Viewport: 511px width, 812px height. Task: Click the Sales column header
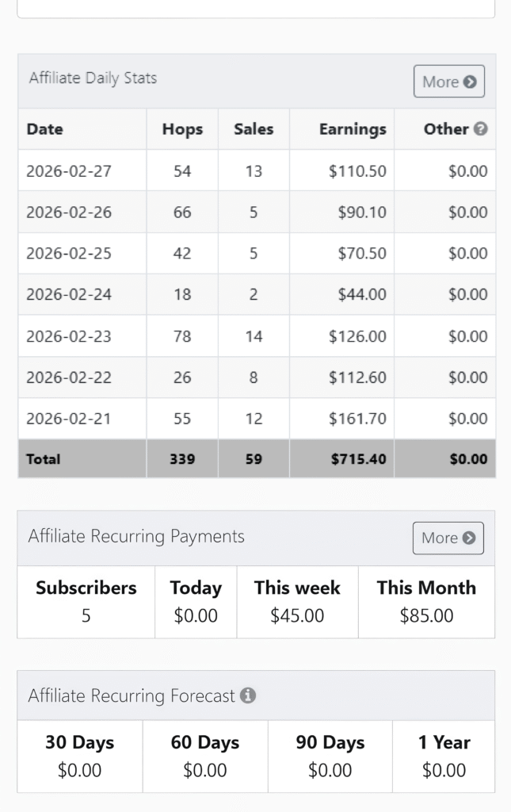(254, 129)
